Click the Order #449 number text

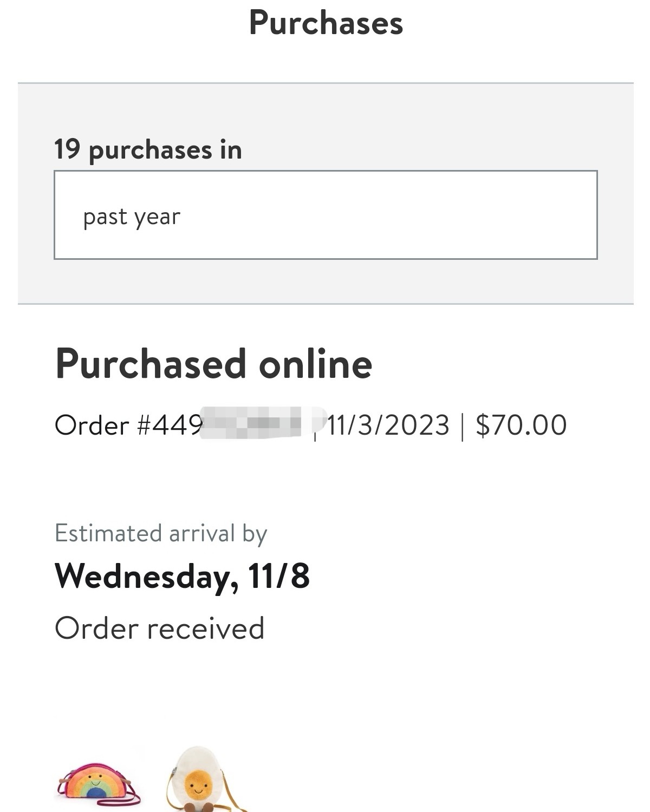click(x=129, y=425)
